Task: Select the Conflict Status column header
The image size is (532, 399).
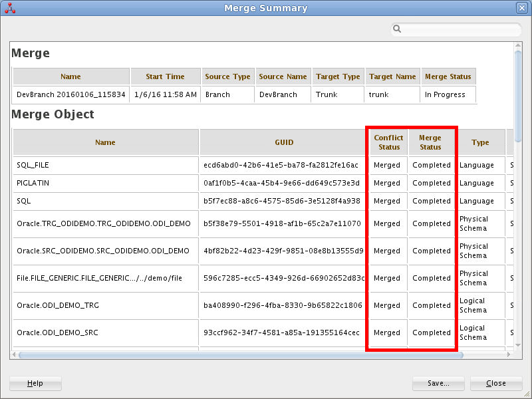Action: coord(388,142)
